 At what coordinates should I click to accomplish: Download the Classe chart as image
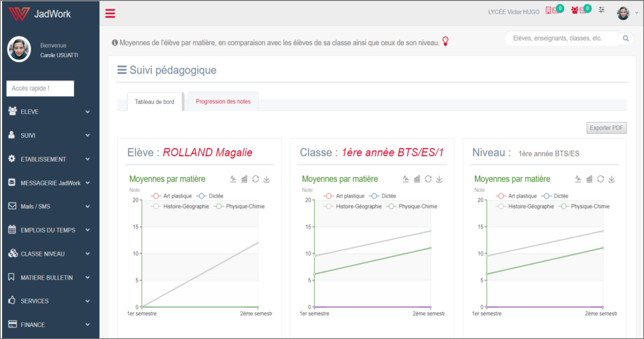pos(439,178)
